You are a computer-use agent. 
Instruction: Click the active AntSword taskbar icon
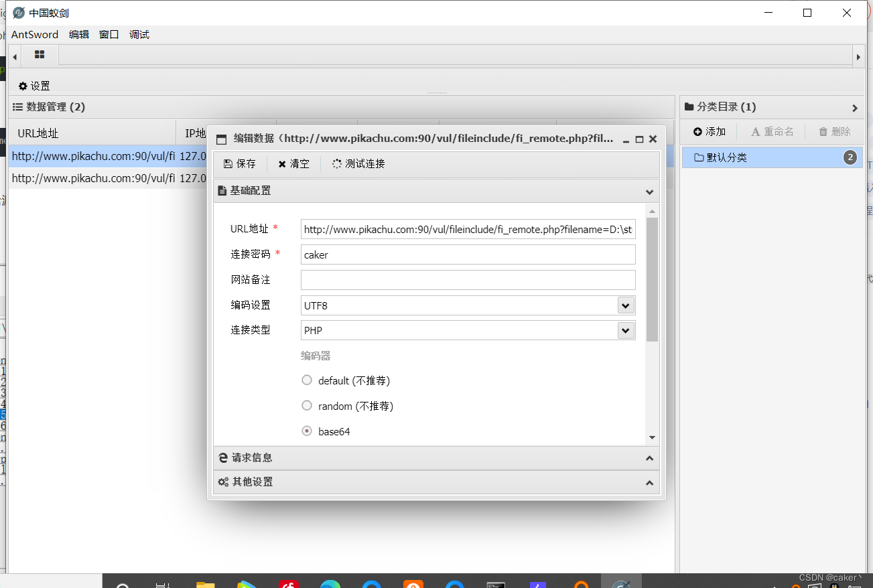tap(621, 582)
